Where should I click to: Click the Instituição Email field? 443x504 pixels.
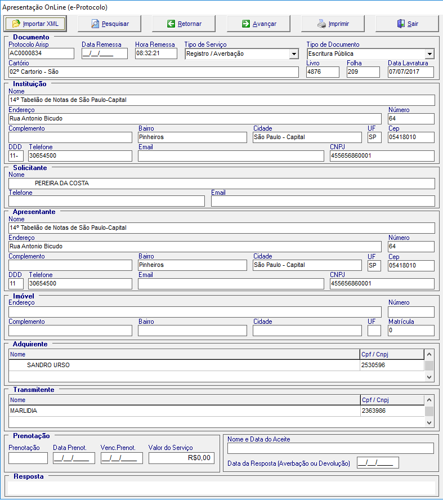tap(231, 156)
